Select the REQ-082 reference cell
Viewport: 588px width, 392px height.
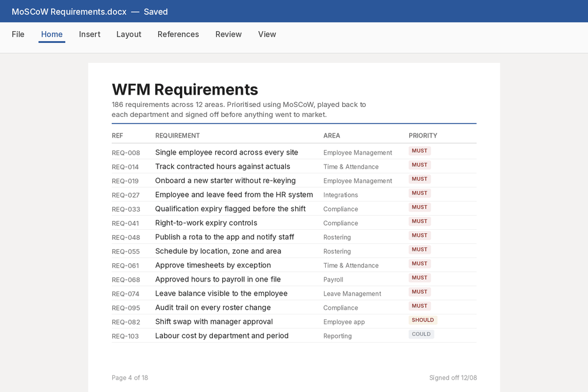(126, 322)
